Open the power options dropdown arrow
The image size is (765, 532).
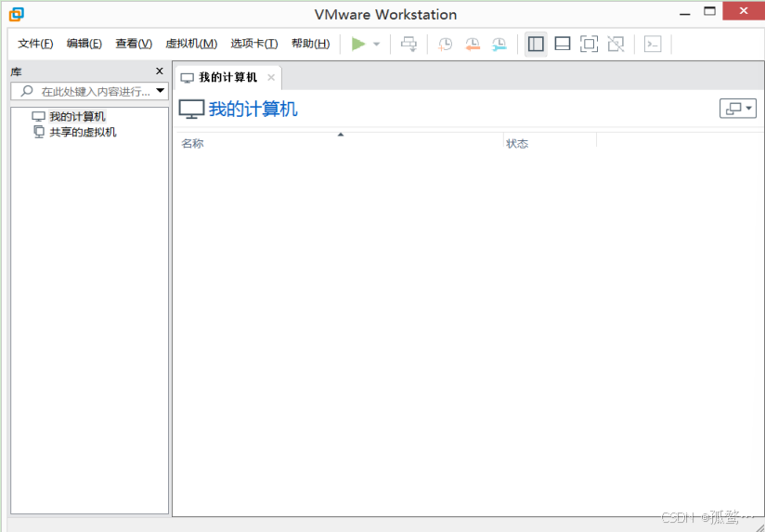[x=377, y=44]
